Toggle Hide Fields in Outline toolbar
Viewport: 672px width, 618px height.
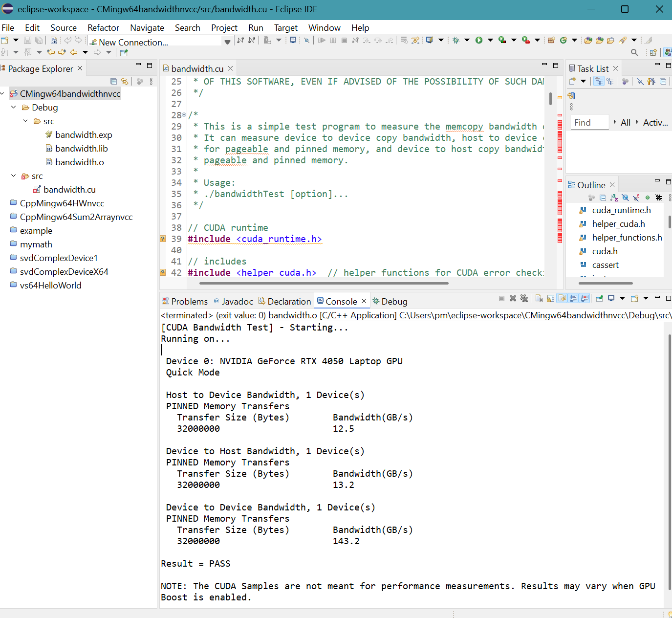(x=625, y=198)
